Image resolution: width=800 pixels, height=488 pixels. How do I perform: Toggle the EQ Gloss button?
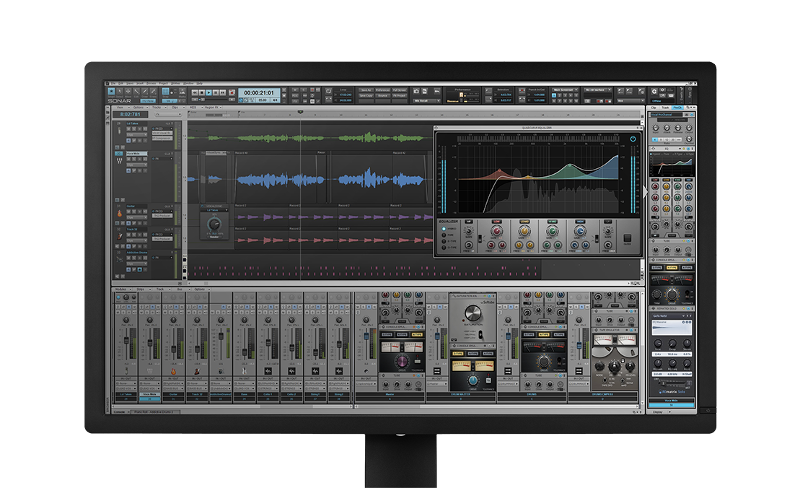point(627,238)
